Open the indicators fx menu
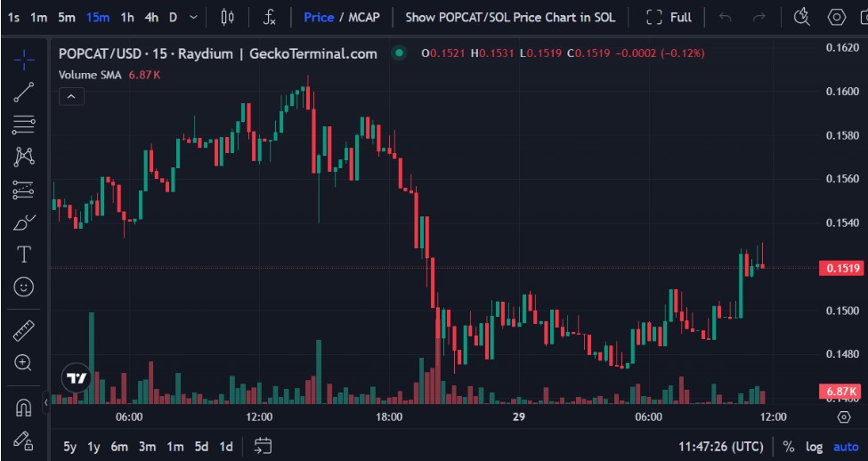The height and width of the screenshot is (461, 868). (270, 17)
